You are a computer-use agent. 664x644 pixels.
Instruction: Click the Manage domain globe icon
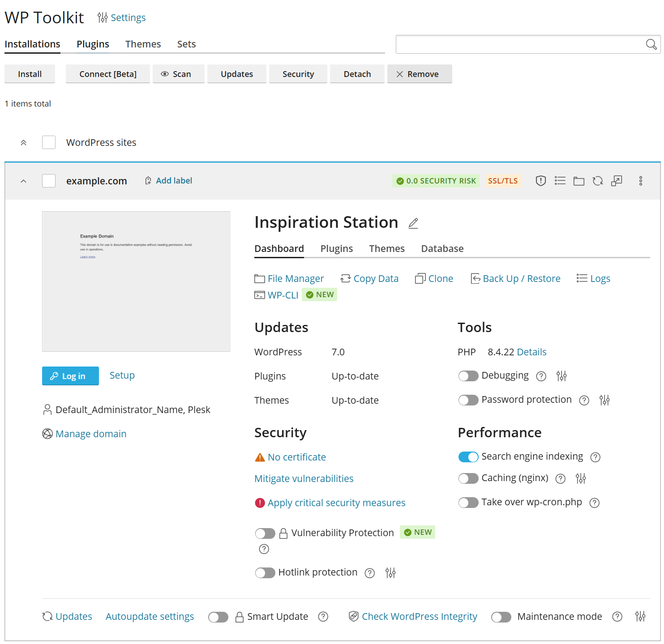47,434
